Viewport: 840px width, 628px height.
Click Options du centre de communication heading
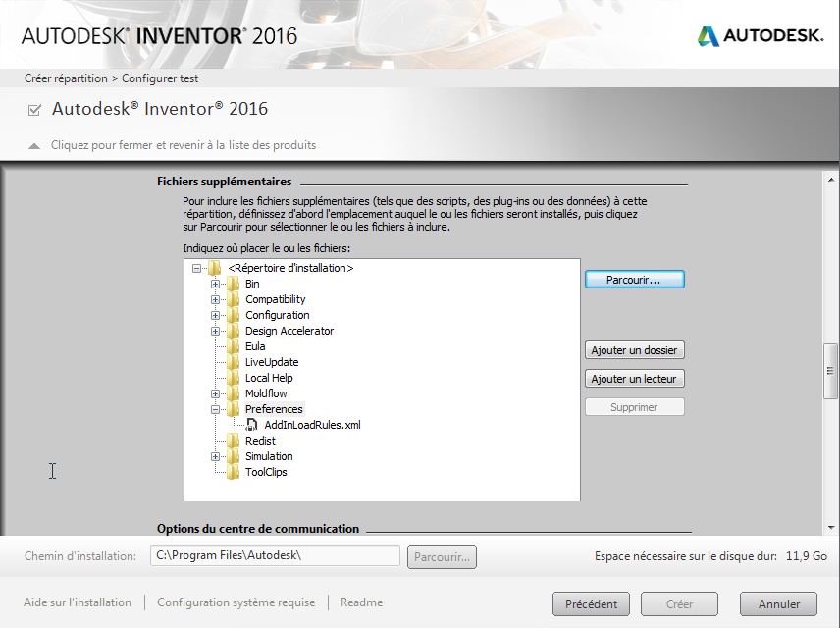(258, 529)
